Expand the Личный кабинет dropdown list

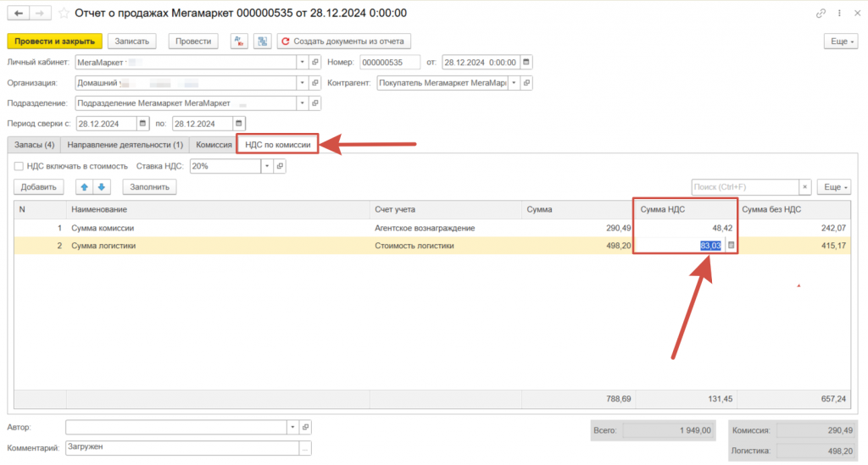click(302, 63)
